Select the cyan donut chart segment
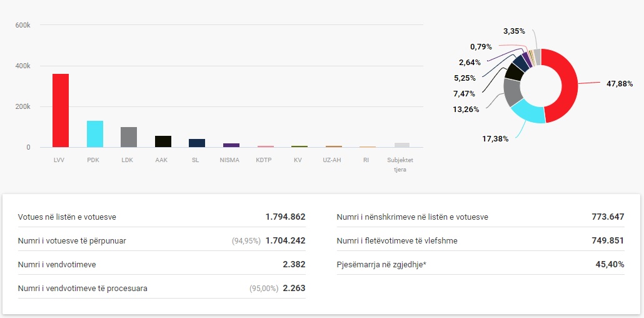The height and width of the screenshot is (318, 644). coord(528,113)
